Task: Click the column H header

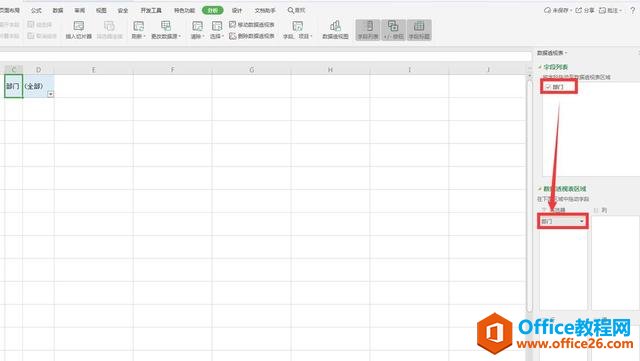Action: [330, 70]
